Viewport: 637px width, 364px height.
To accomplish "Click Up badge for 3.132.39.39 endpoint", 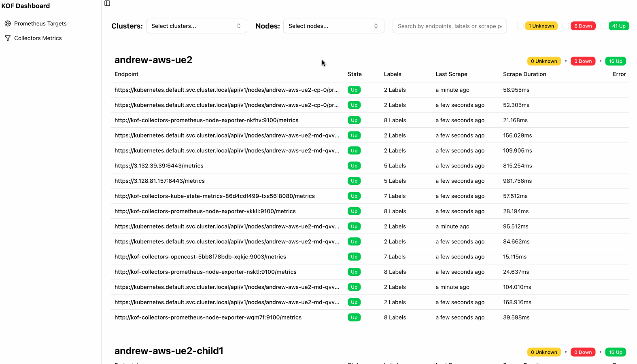I will (354, 166).
